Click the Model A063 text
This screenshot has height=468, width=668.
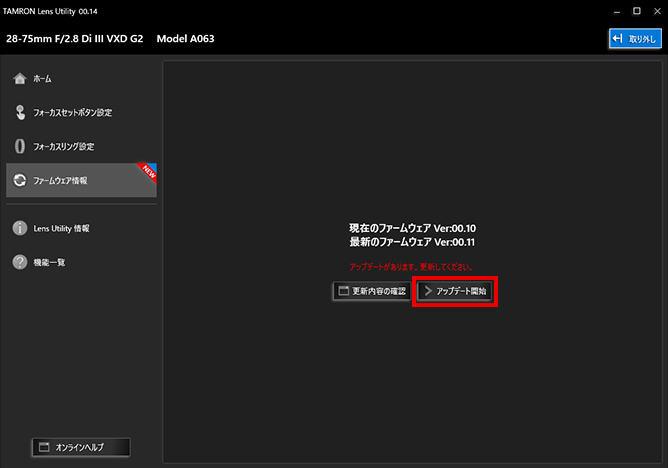pyautogui.click(x=185, y=39)
